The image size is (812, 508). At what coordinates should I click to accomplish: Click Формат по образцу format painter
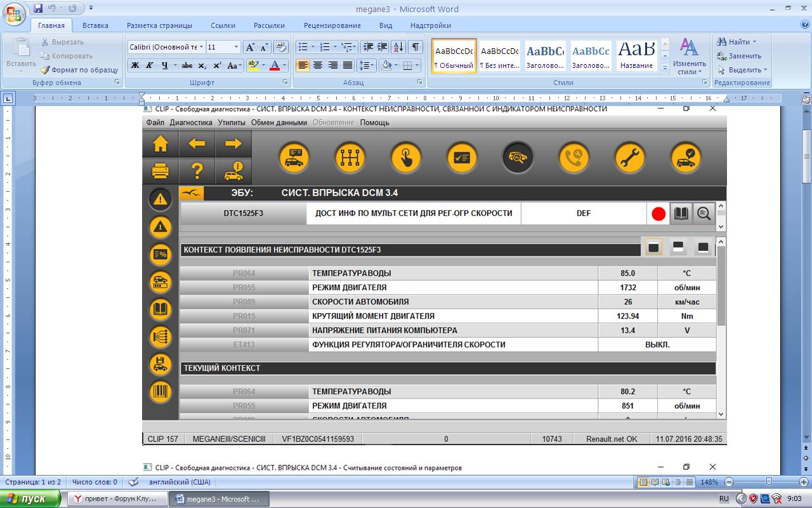tap(79, 70)
